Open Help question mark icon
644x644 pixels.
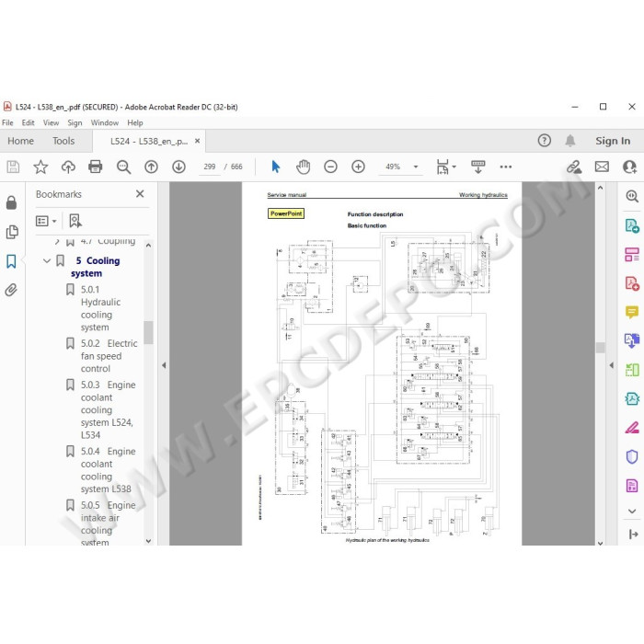[545, 141]
